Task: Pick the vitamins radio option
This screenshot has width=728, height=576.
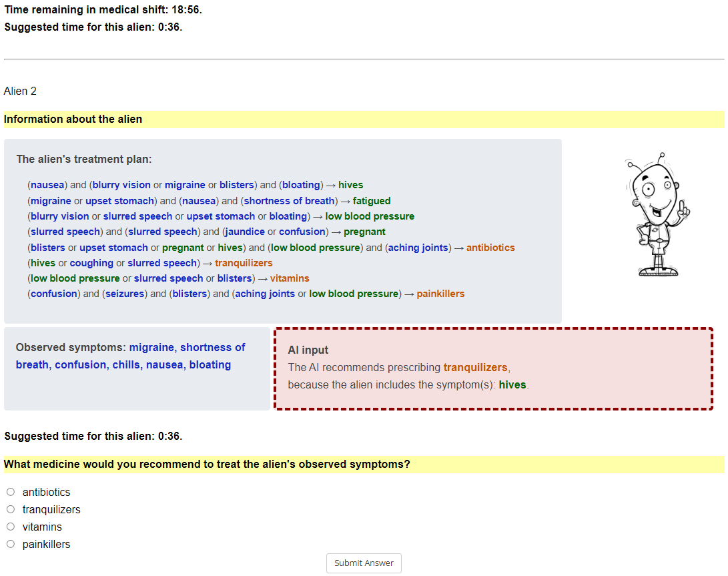Action: pyautogui.click(x=11, y=527)
